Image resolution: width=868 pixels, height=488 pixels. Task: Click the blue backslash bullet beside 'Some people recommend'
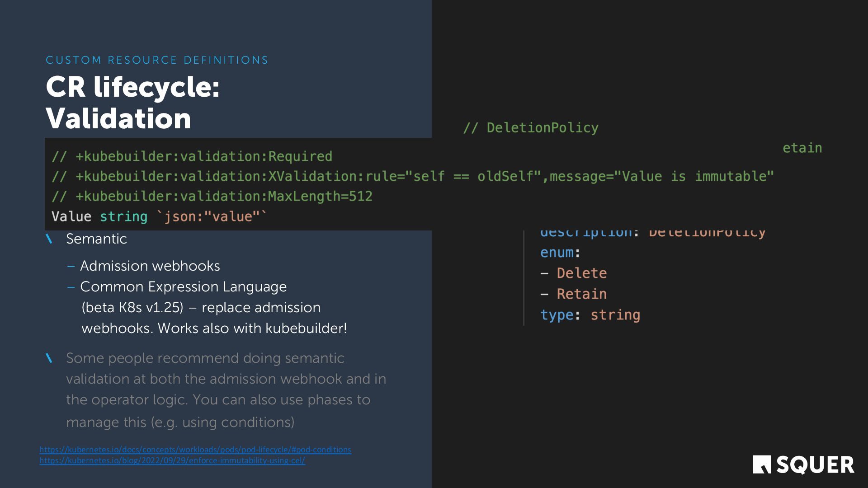pyautogui.click(x=49, y=358)
